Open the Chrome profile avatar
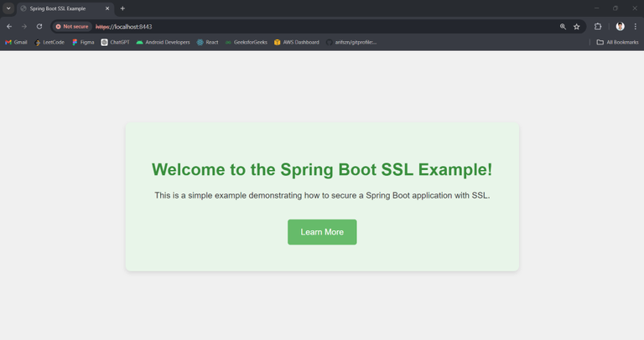This screenshot has width=644, height=340. tap(621, 27)
